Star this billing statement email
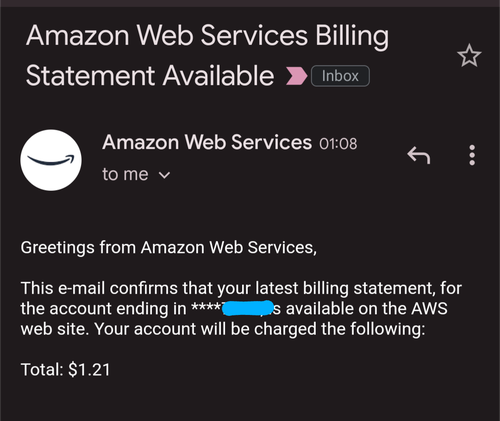The width and height of the screenshot is (500, 421). coord(469,56)
